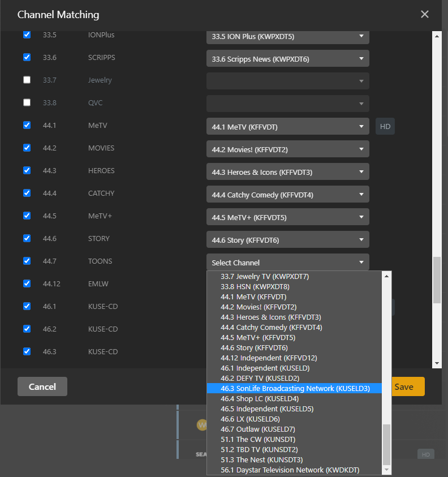Choose 46.6 LX (KUSELD6) option
The height and width of the screenshot is (477, 448).
[294, 419]
